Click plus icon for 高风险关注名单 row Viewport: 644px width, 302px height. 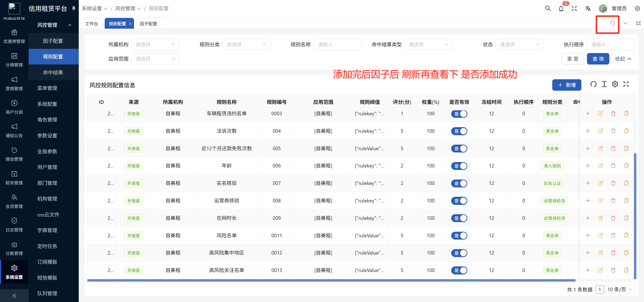(588, 270)
